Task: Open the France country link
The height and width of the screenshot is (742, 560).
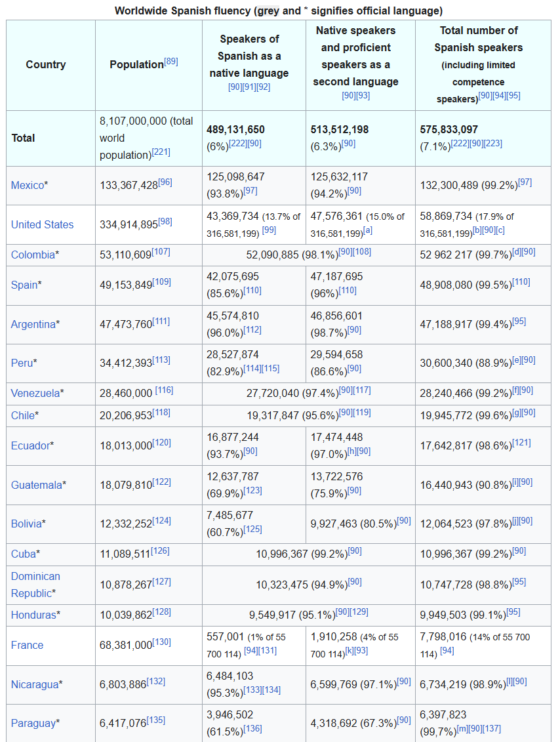Action: pos(27,646)
